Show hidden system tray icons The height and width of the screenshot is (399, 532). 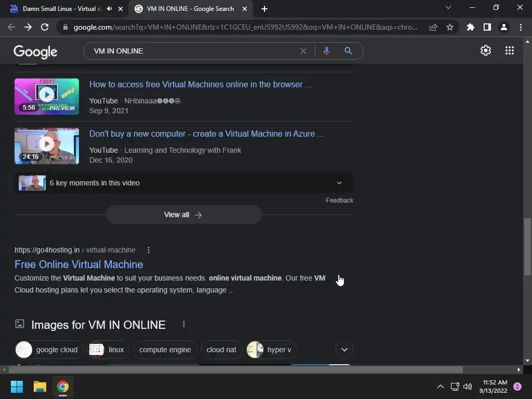441,387
